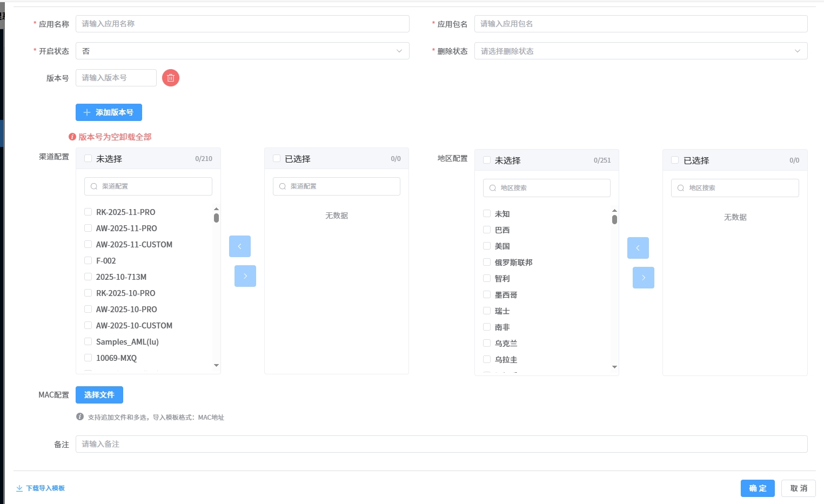Check the RK-2025-11-PRO channel checkbox
Screen dimensions: 824x504
pyautogui.click(x=88, y=212)
